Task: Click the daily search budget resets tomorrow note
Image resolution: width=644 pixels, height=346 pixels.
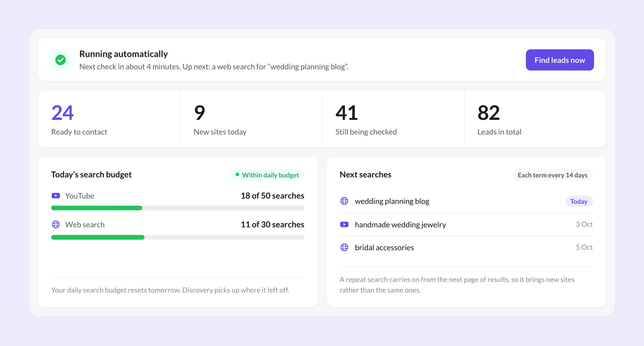Action: pos(170,290)
